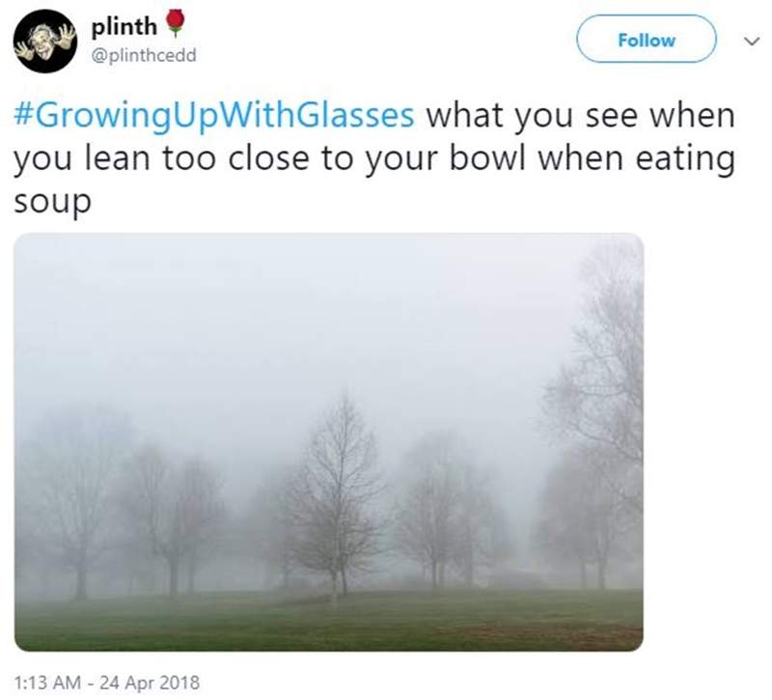Click the words 'what you see when'
This screenshot has width=772, height=700.
point(581,115)
